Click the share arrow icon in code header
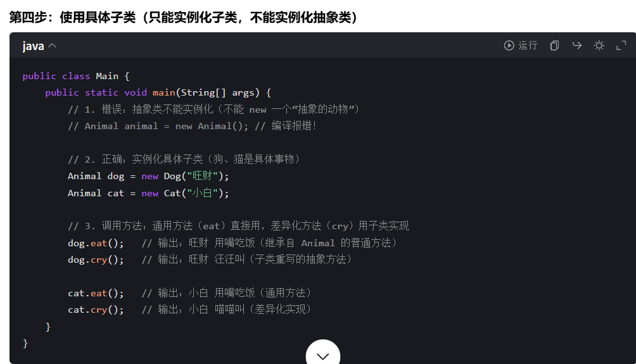 (x=577, y=46)
